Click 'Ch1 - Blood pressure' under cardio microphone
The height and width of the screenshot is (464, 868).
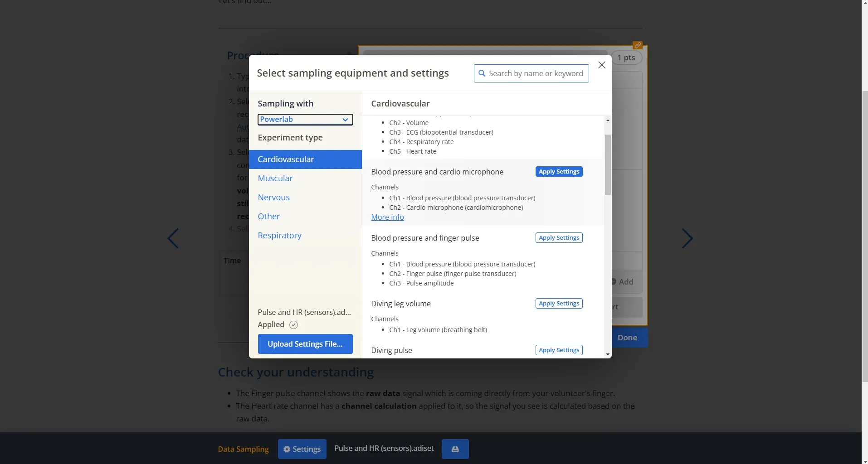pyautogui.click(x=462, y=198)
